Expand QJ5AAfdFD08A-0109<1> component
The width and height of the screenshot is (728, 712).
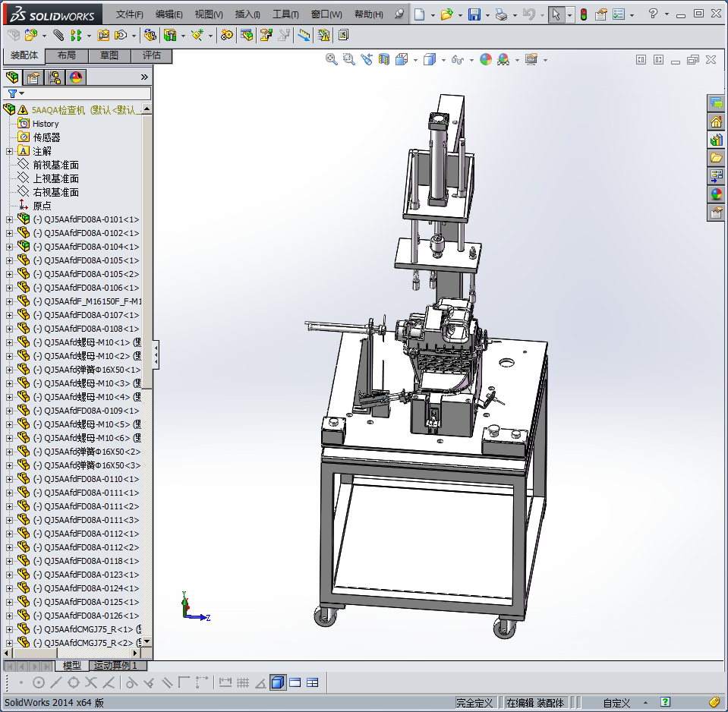(9, 411)
